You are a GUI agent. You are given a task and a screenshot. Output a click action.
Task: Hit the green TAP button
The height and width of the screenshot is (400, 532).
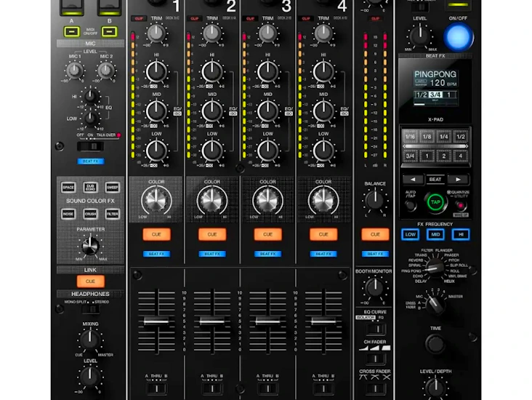pos(435,202)
